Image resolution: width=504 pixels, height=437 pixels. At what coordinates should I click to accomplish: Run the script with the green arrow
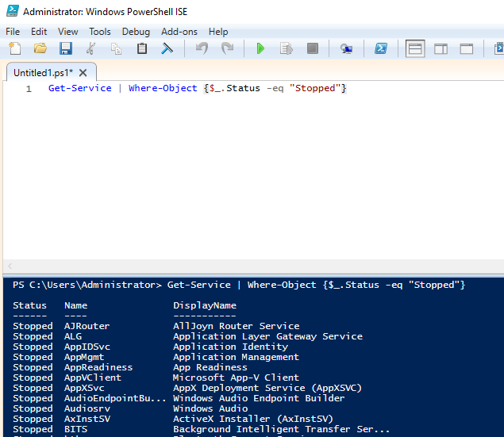[260, 49]
